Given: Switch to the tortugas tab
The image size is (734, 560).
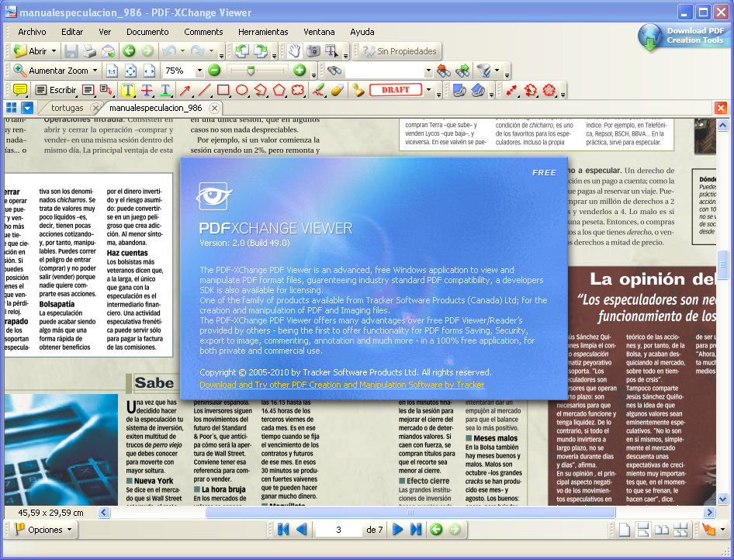Looking at the screenshot, I should coord(67,108).
